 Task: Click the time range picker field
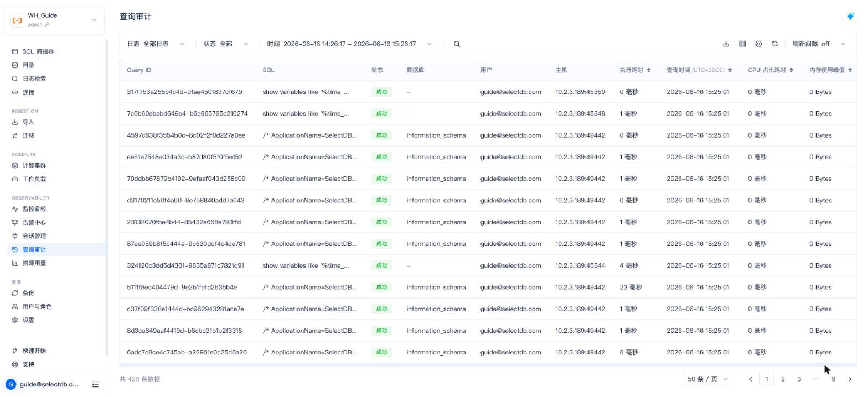tap(350, 44)
